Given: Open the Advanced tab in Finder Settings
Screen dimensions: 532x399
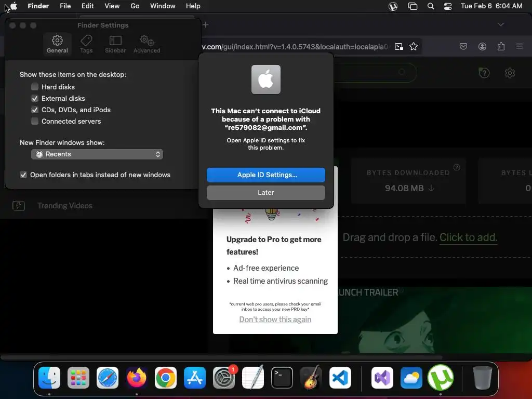Looking at the screenshot, I should [x=147, y=44].
